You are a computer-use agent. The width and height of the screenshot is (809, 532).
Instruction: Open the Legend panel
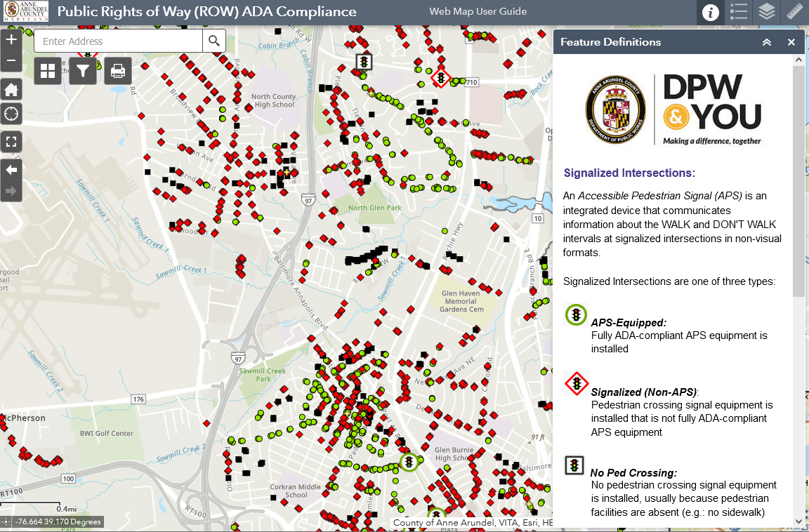[738, 12]
